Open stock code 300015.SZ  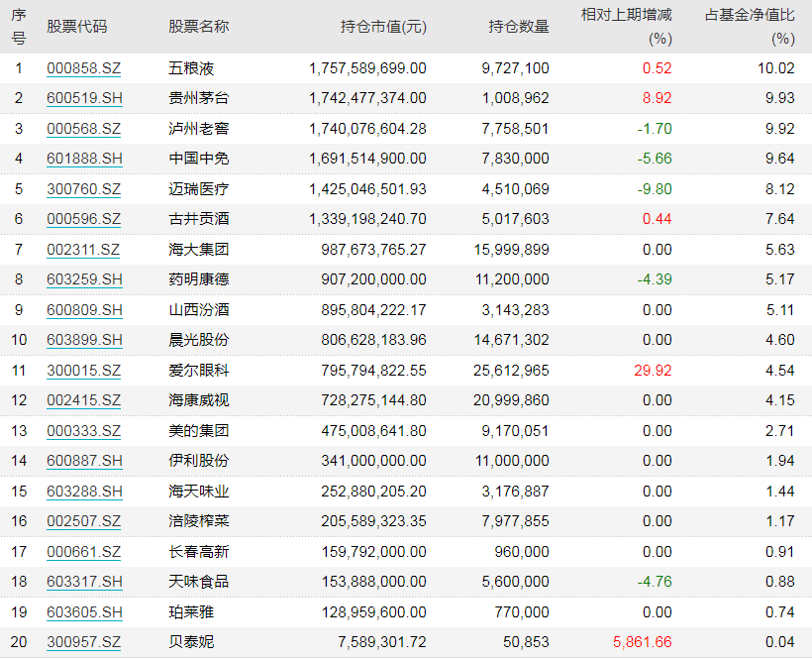point(83,371)
